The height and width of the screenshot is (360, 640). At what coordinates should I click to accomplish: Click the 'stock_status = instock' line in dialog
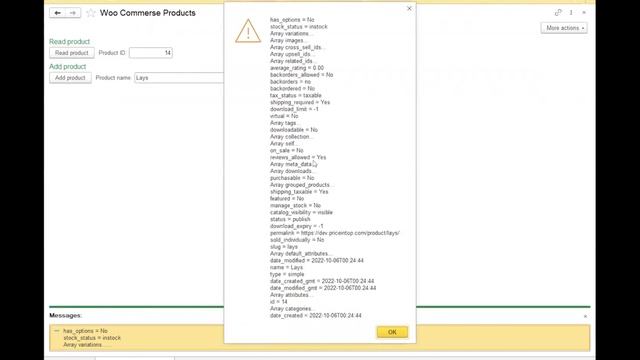coord(299,27)
